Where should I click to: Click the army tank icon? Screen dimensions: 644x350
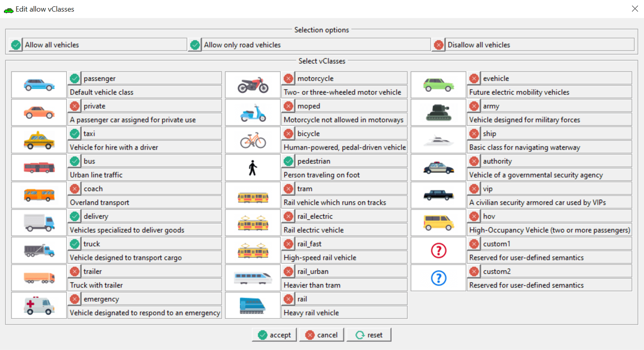point(438,113)
